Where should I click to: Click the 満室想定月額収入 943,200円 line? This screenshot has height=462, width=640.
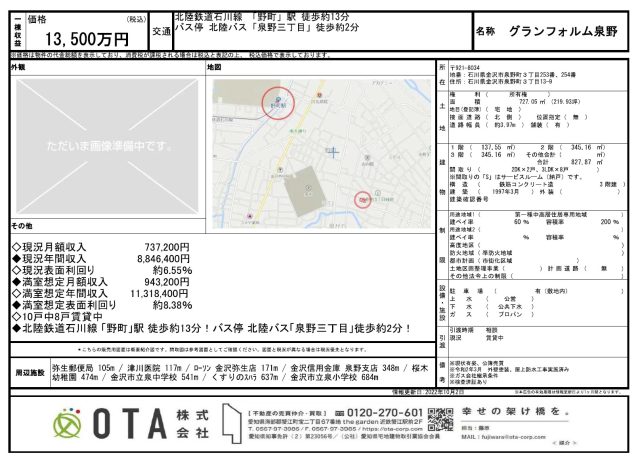(101, 282)
